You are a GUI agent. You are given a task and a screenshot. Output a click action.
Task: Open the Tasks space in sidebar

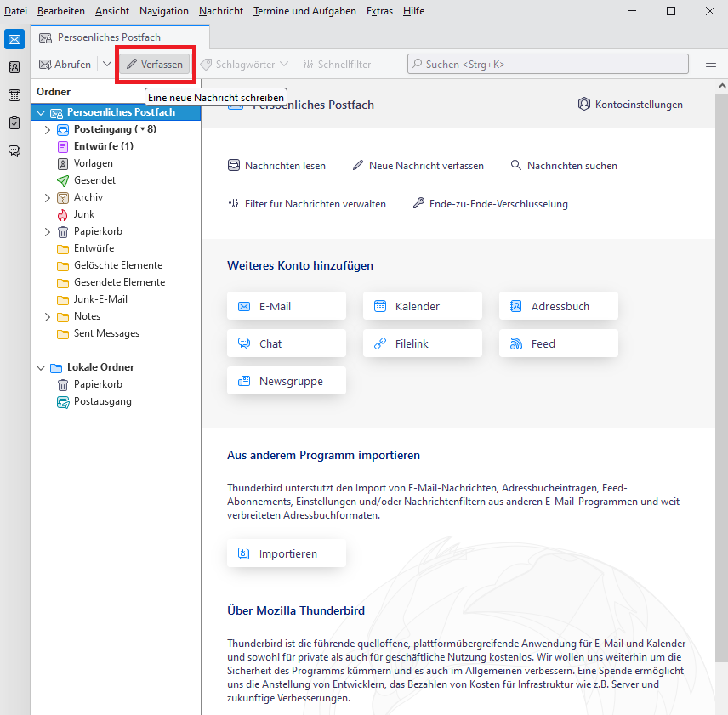pyautogui.click(x=14, y=123)
